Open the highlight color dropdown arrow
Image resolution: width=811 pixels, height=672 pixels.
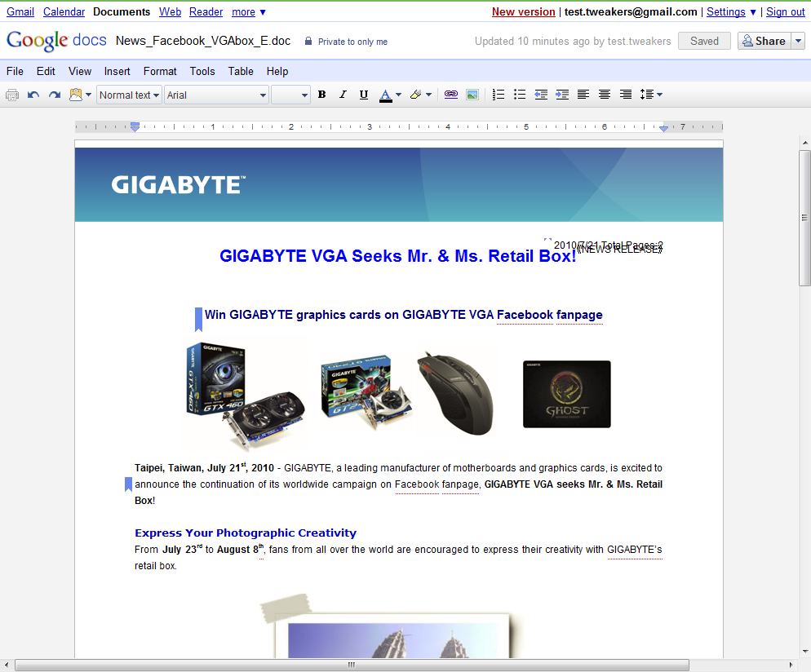coord(429,95)
